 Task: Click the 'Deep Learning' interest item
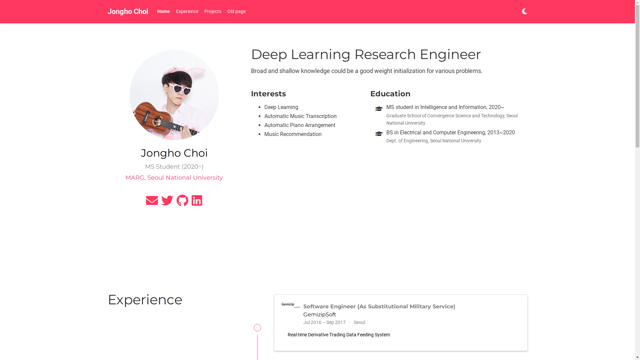click(x=281, y=107)
